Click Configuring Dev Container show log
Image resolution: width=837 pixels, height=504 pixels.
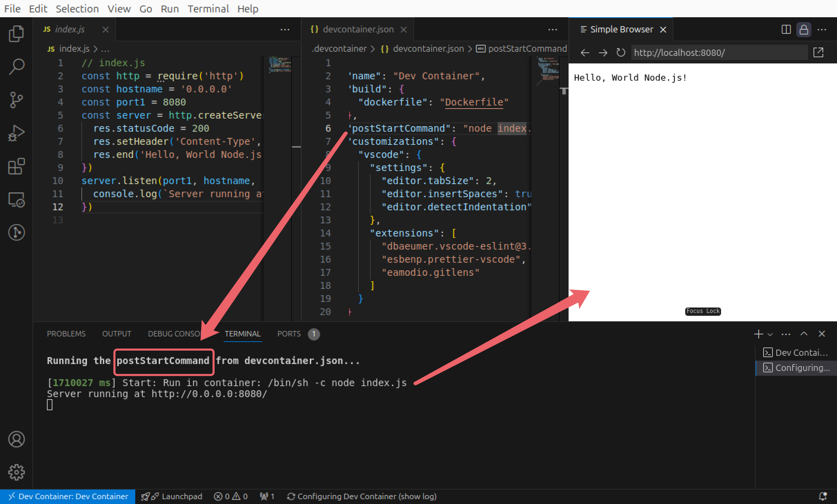pyautogui.click(x=362, y=496)
